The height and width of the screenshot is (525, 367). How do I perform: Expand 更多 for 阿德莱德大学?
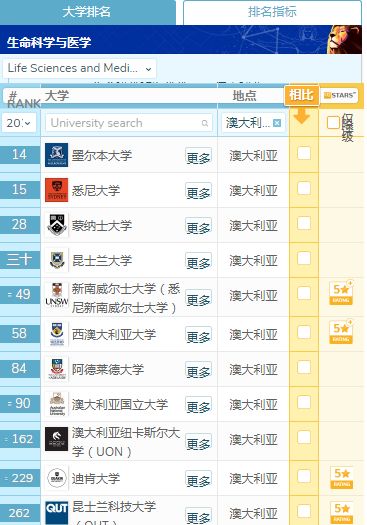(x=198, y=371)
